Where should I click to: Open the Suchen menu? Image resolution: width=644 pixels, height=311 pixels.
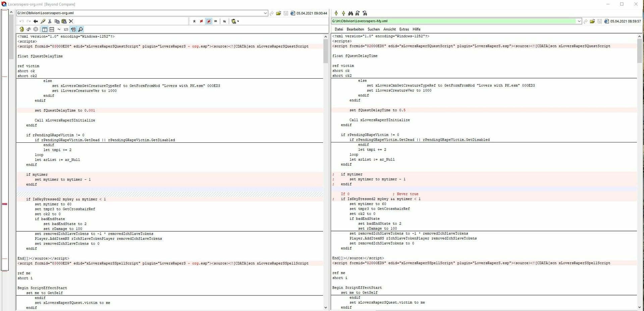[374, 29]
